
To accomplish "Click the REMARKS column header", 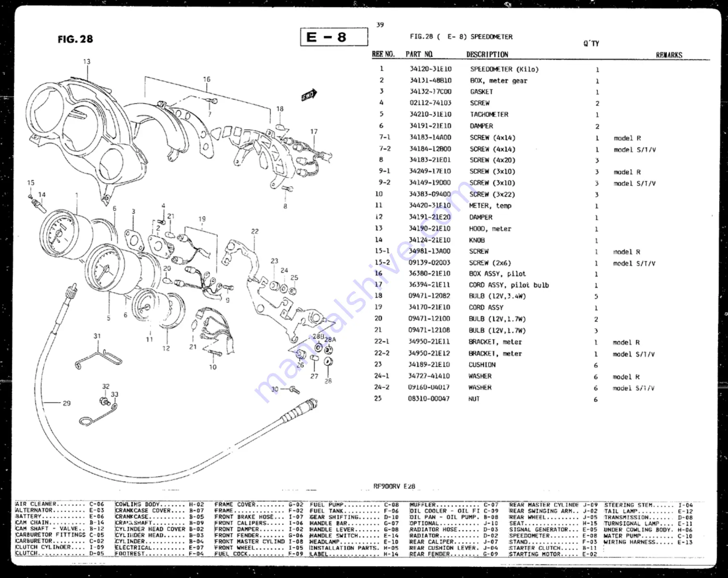I will click(x=669, y=55).
